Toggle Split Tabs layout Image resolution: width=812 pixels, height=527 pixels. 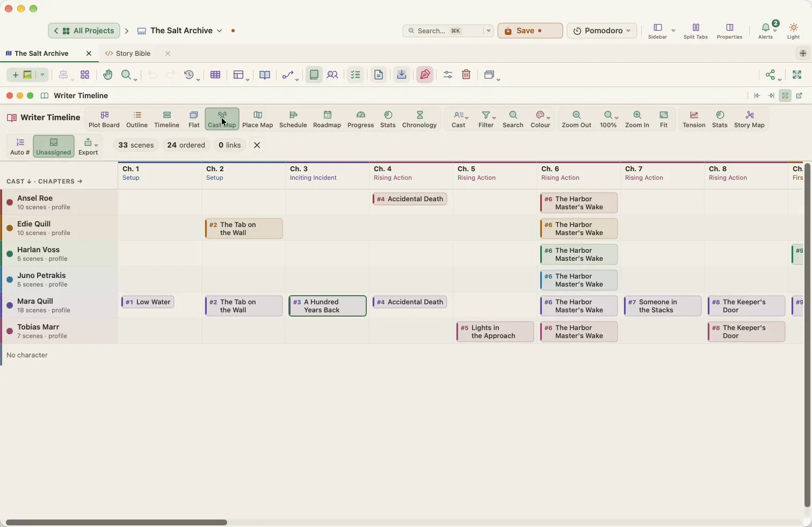695,31
